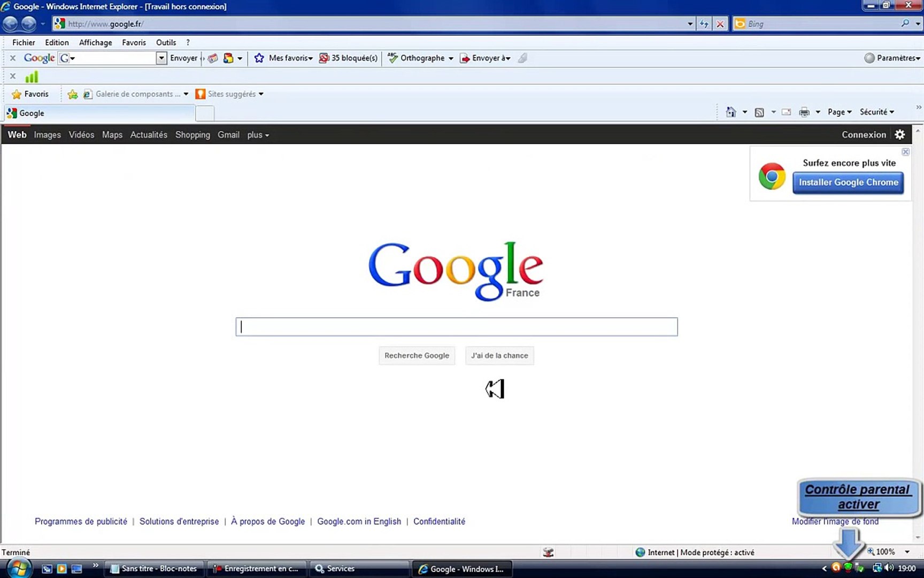Click the Print icon
This screenshot has width=924, height=578.
click(x=804, y=112)
